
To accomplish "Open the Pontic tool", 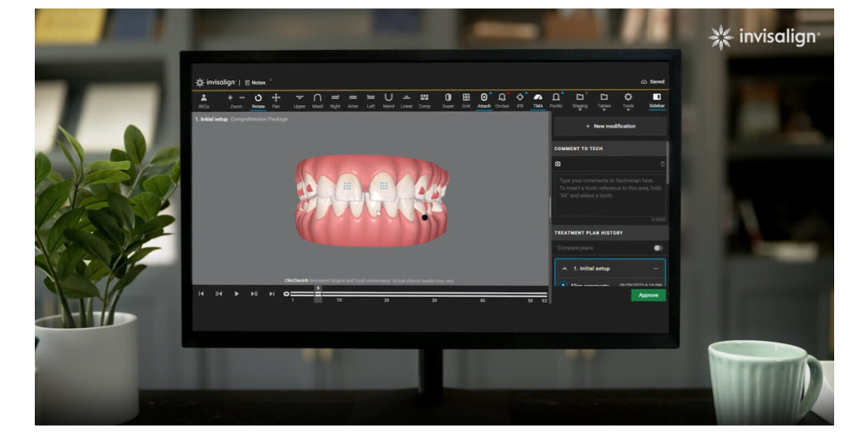I will tap(556, 100).
